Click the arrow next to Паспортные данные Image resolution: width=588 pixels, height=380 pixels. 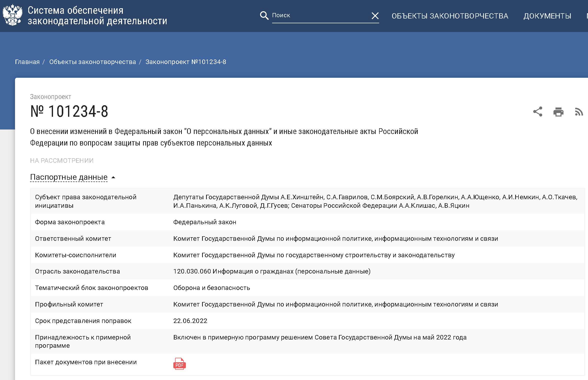coord(113,177)
